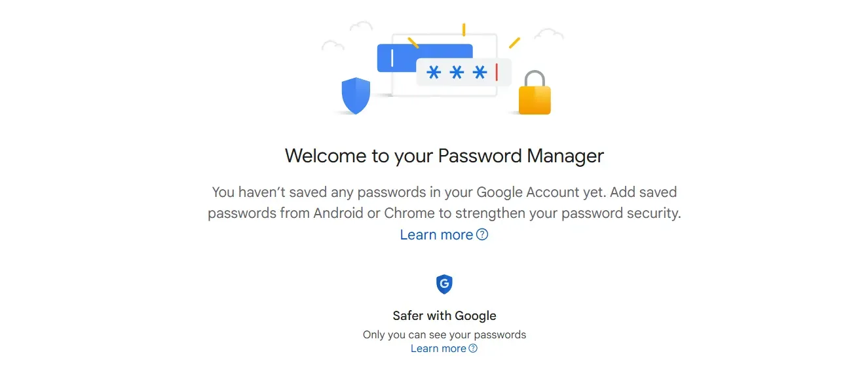The width and height of the screenshot is (868, 390).
Task: Click the blue shield in the illustration
Action: tap(356, 96)
